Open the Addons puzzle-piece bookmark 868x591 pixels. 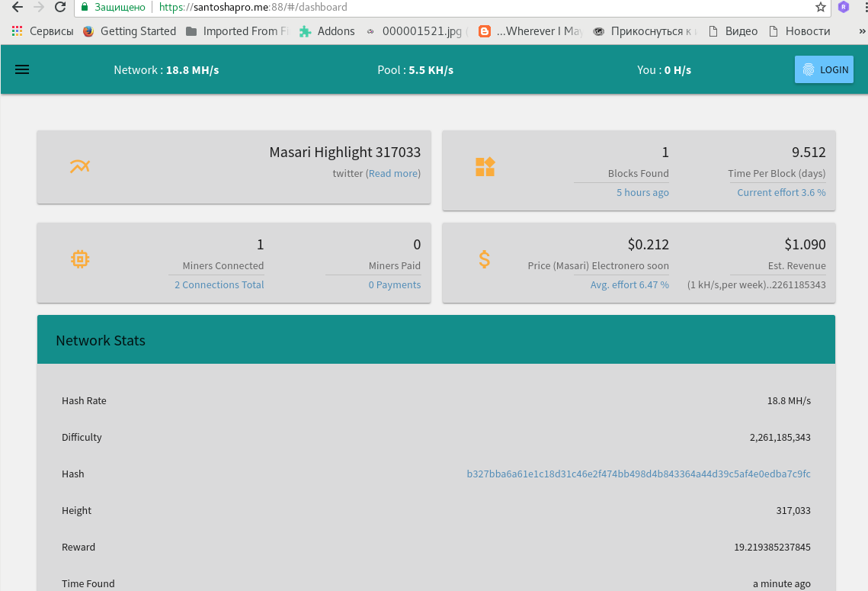327,31
